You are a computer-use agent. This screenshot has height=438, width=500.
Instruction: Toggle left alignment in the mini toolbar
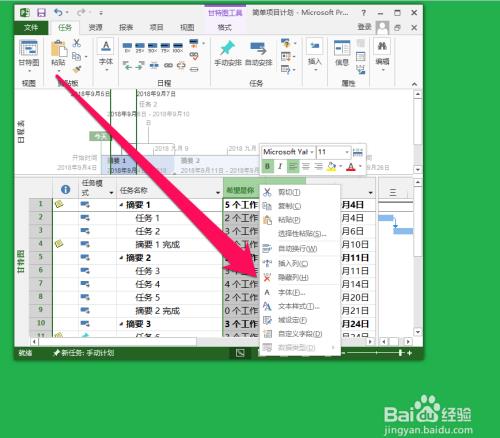[293, 166]
